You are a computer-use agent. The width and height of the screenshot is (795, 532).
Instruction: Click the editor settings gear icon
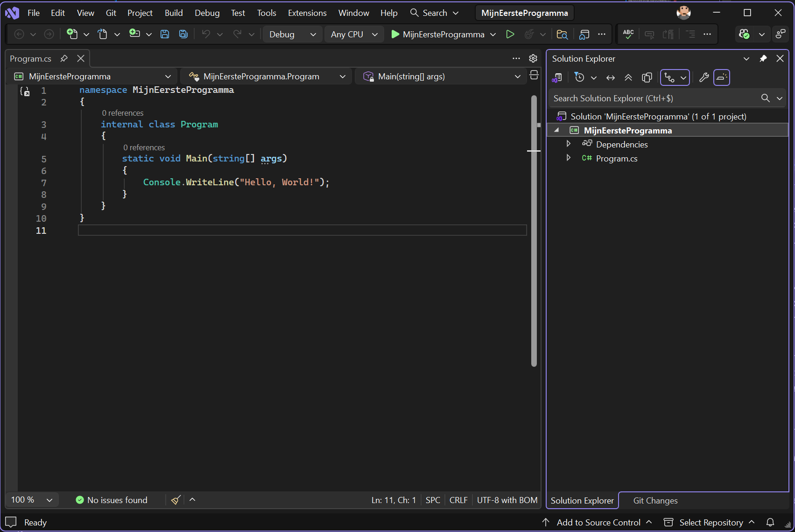(x=533, y=58)
